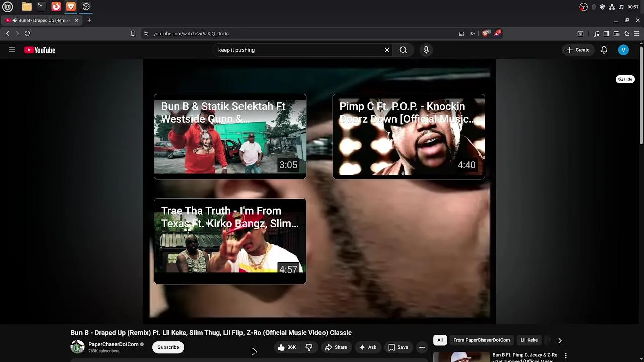Ask about this video
This screenshot has height=362, width=644.
coord(367,347)
